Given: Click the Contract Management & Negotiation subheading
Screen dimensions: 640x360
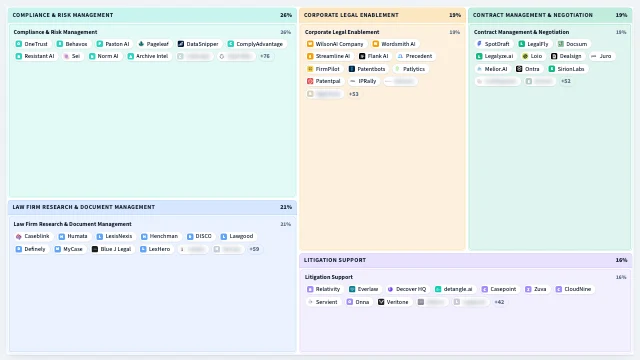Looking at the screenshot, I should (521, 32).
